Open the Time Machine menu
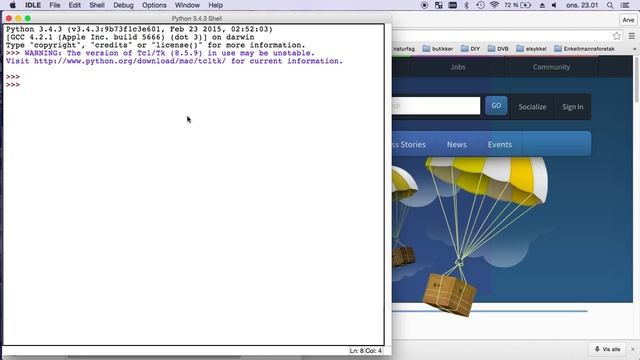This screenshot has height=360, width=640. (480, 5)
